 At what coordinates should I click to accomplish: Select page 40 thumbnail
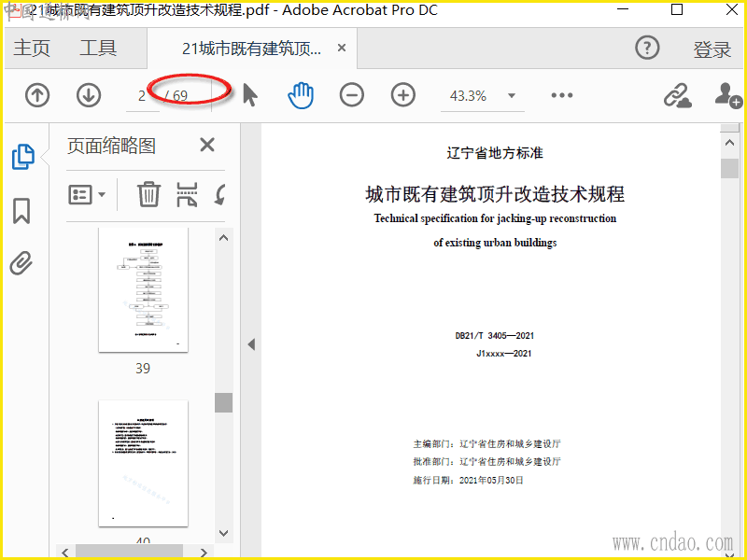click(144, 463)
